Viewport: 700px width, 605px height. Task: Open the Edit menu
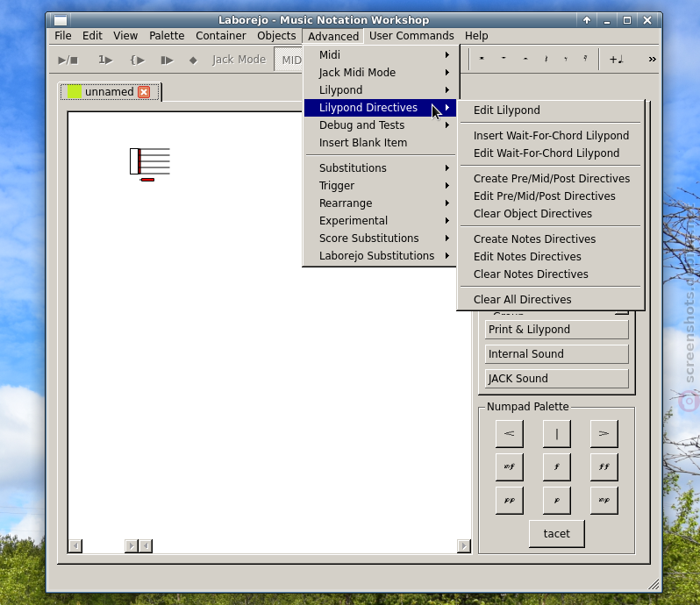point(92,36)
